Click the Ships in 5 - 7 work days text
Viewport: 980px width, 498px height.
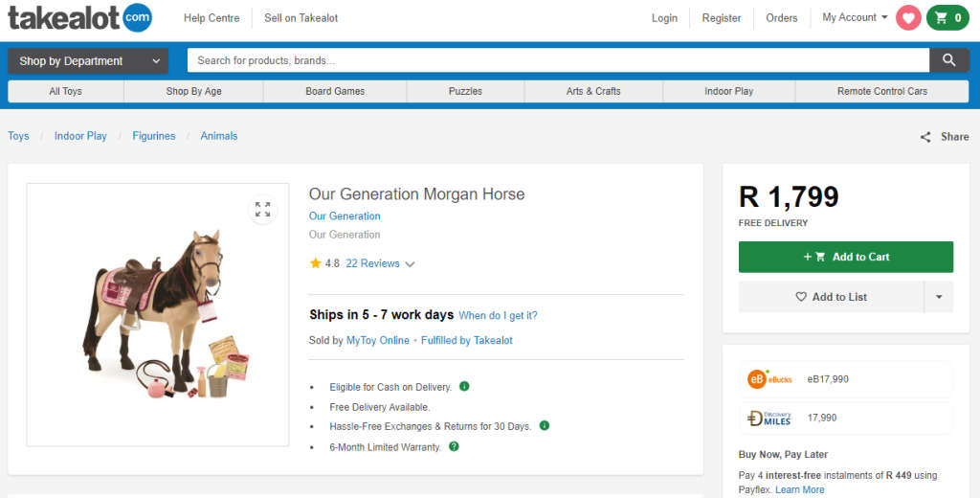tap(381, 315)
